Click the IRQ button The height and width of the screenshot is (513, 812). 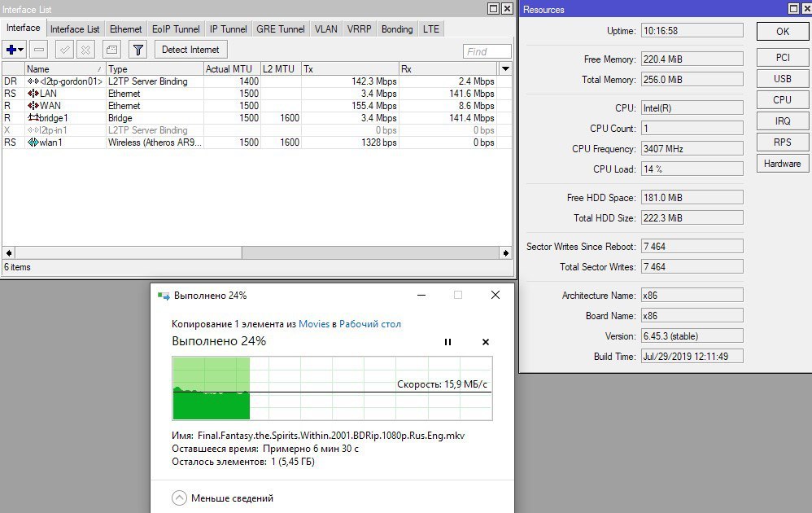coord(783,121)
